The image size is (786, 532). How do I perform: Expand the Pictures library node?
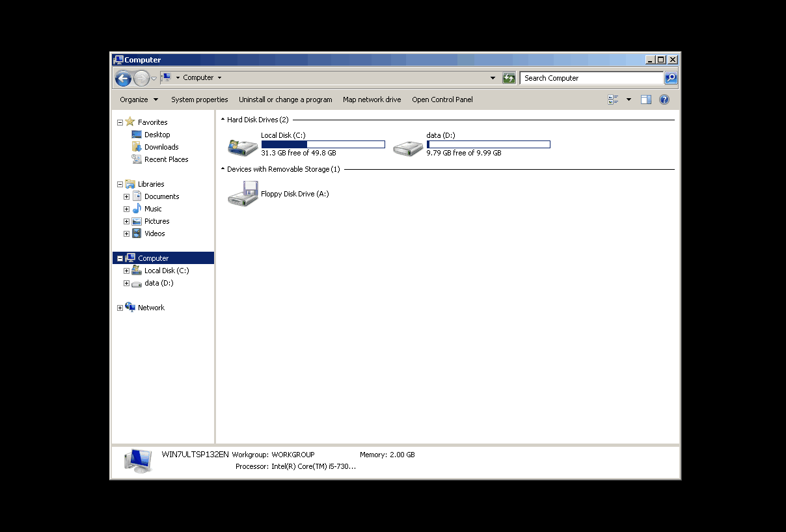126,221
